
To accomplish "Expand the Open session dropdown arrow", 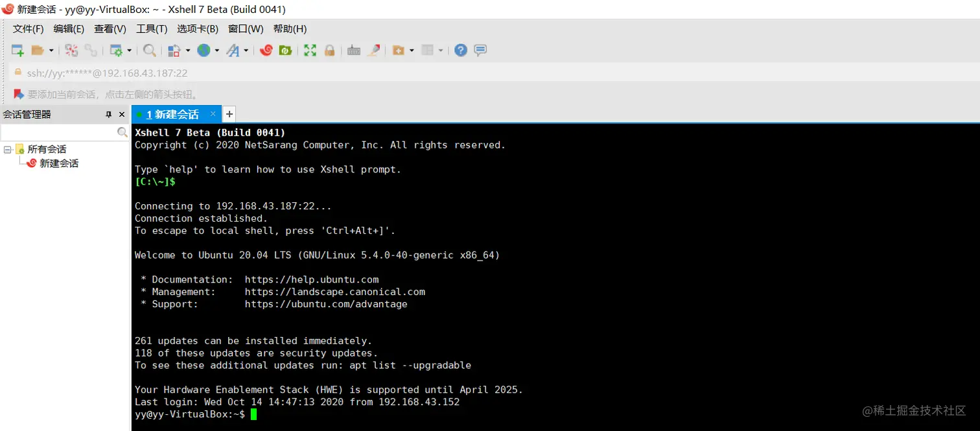I will (x=51, y=50).
